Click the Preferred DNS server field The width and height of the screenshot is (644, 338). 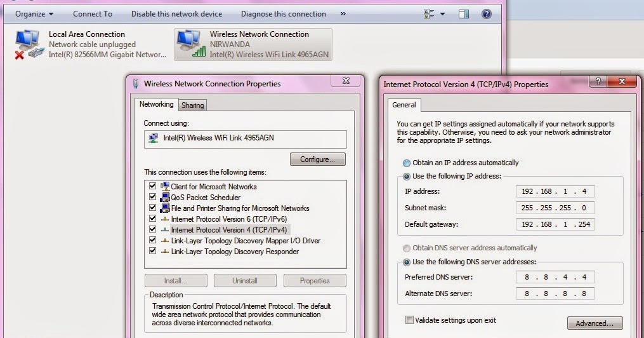(x=555, y=277)
